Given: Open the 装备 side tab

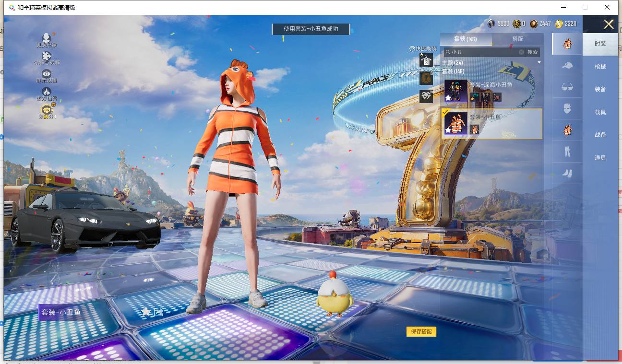Looking at the screenshot, I should [600, 89].
